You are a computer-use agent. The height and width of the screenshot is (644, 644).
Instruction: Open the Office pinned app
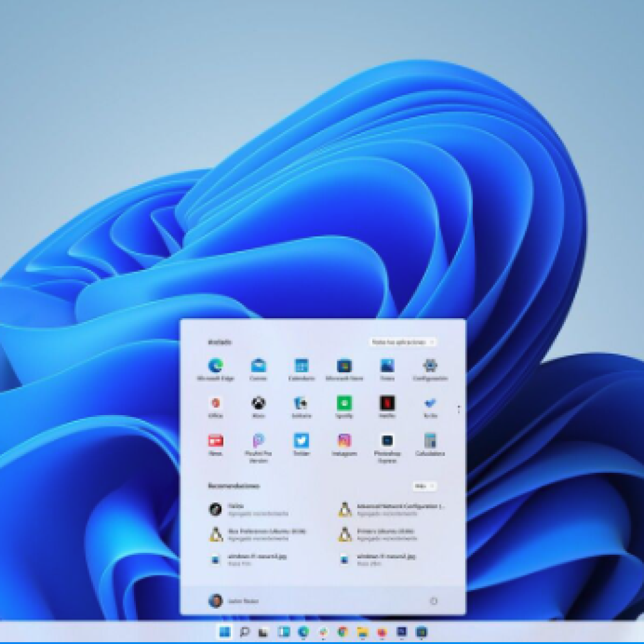click(x=216, y=403)
